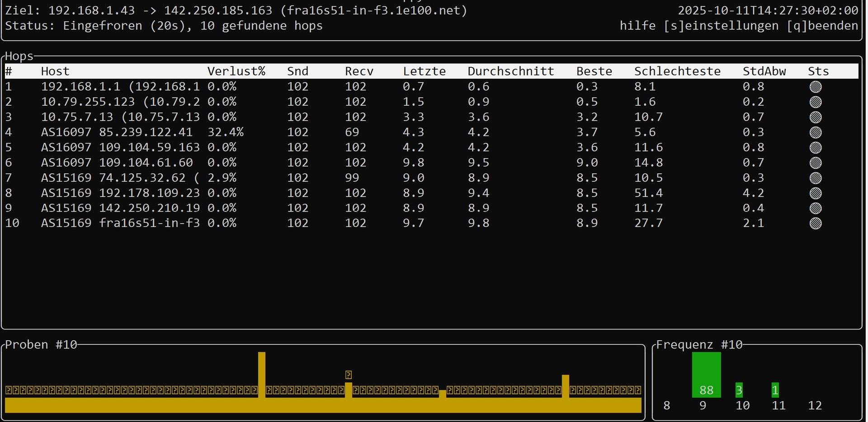Click the frequency axis label 12

(x=815, y=406)
